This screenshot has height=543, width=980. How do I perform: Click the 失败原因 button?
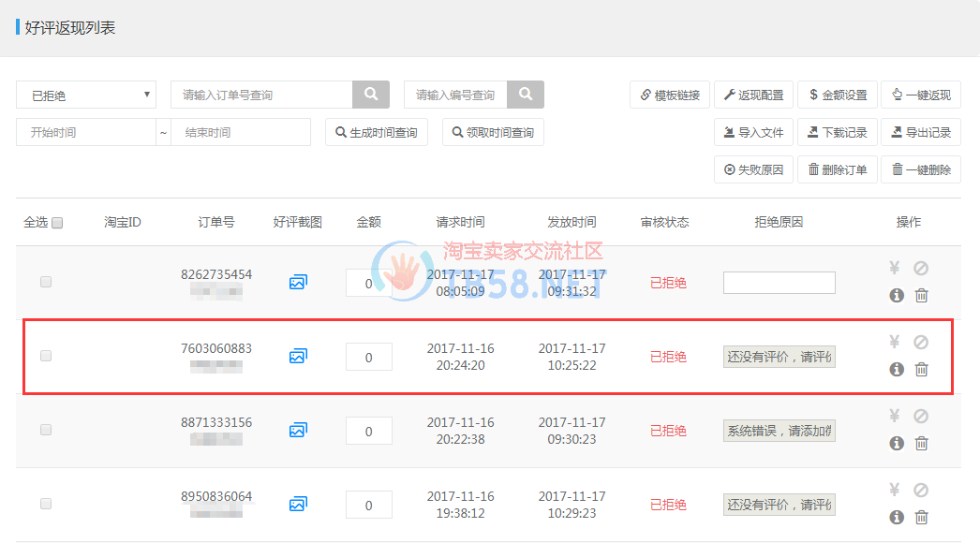(x=754, y=169)
